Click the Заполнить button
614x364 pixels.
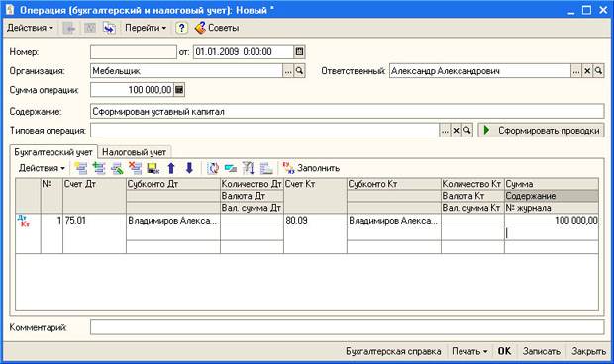tap(311, 168)
